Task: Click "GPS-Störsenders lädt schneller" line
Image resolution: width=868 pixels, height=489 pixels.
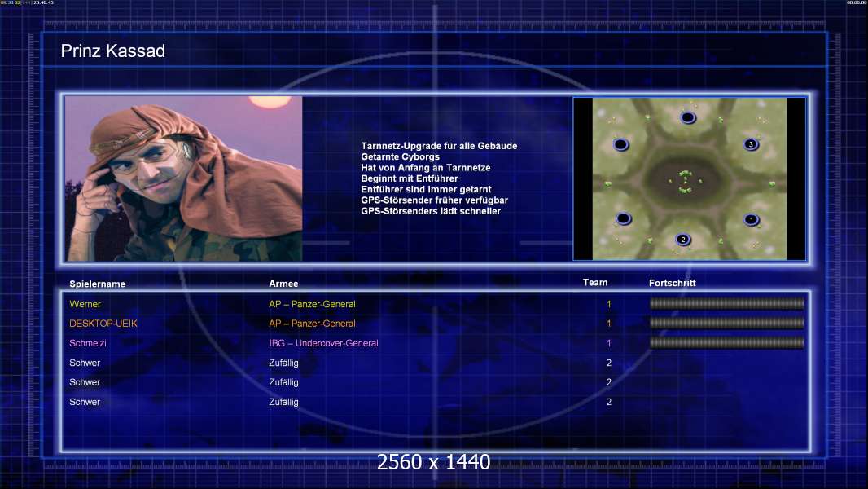Action: 431,211
